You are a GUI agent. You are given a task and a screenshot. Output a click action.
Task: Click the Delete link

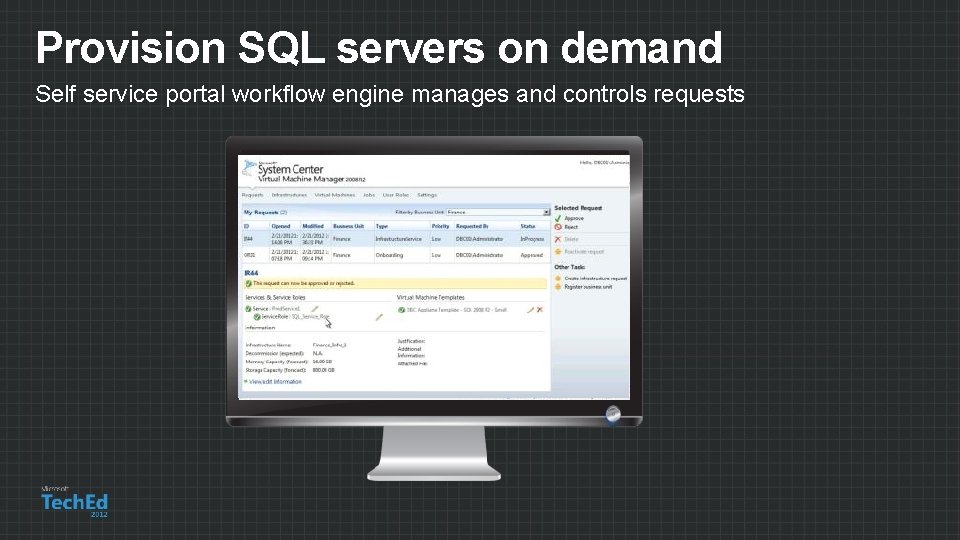pos(571,239)
